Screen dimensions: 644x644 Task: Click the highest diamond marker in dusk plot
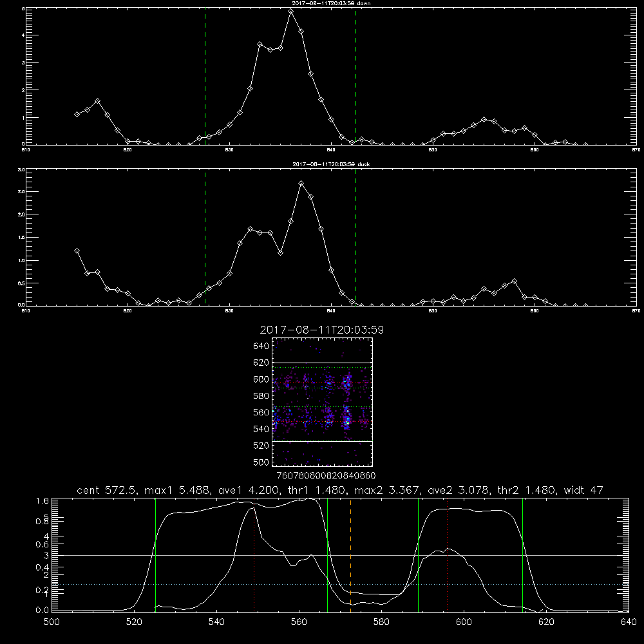pyautogui.click(x=301, y=183)
